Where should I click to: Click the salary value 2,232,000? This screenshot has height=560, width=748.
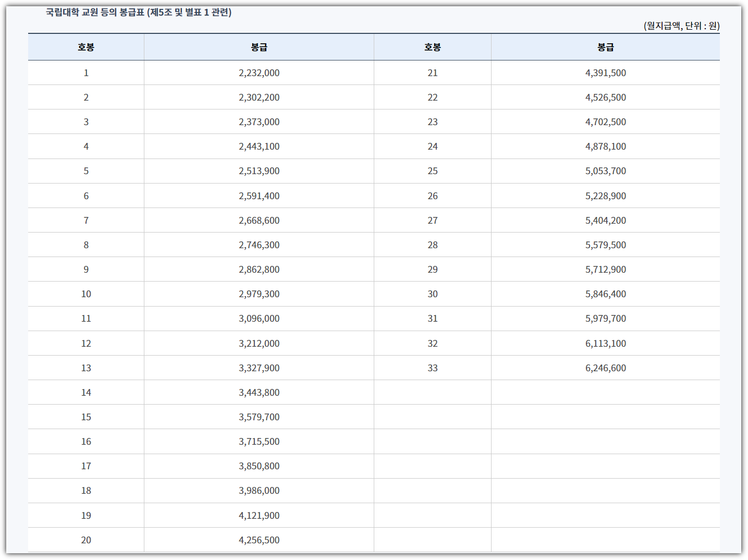[x=259, y=73]
